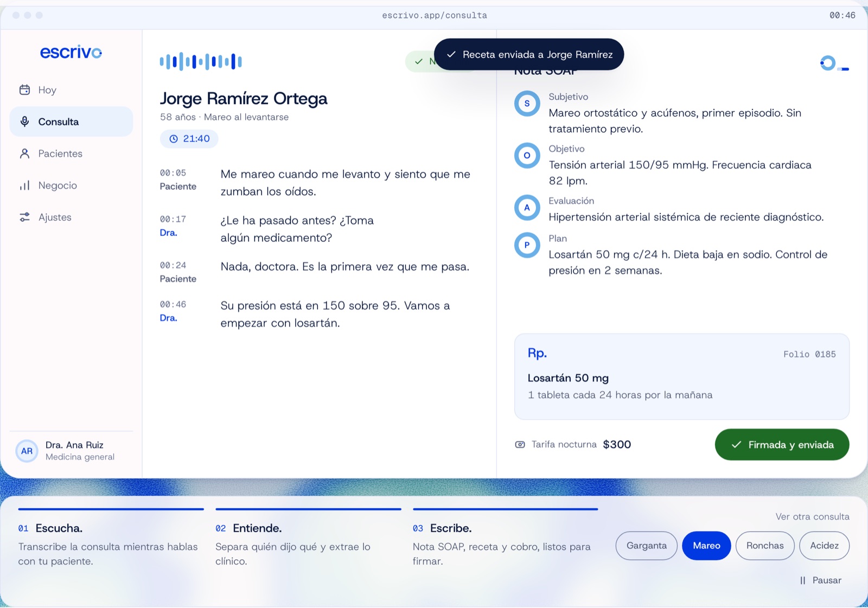Image resolution: width=868 pixels, height=608 pixels.
Task: Click the Firmada y enviada button
Action: coord(782,445)
